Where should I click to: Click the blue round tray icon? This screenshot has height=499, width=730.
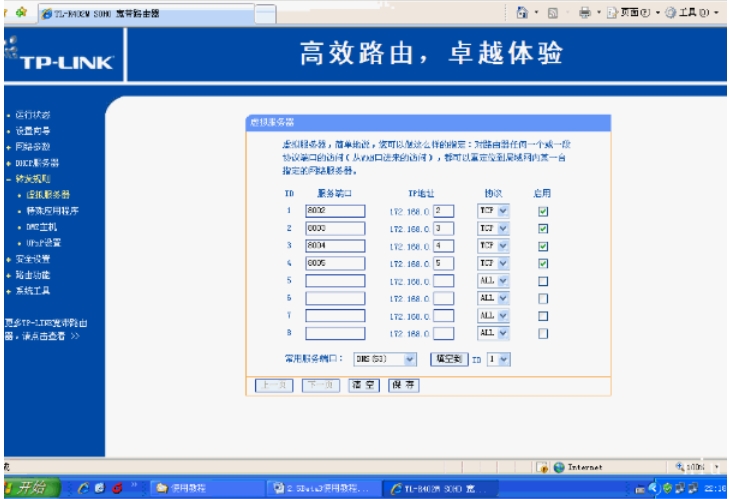(653, 488)
